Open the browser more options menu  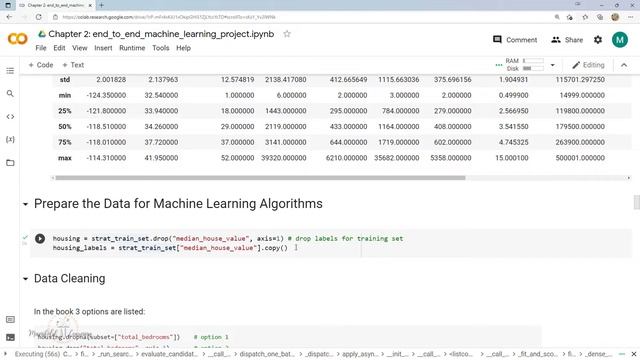631,17
